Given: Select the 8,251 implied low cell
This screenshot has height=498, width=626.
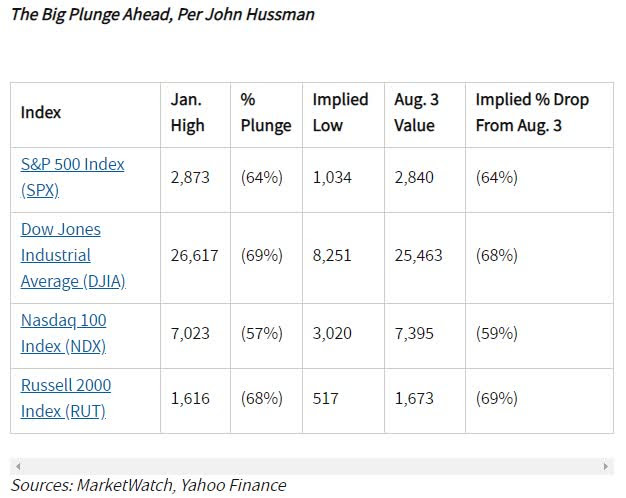Looking at the screenshot, I should (x=332, y=255).
